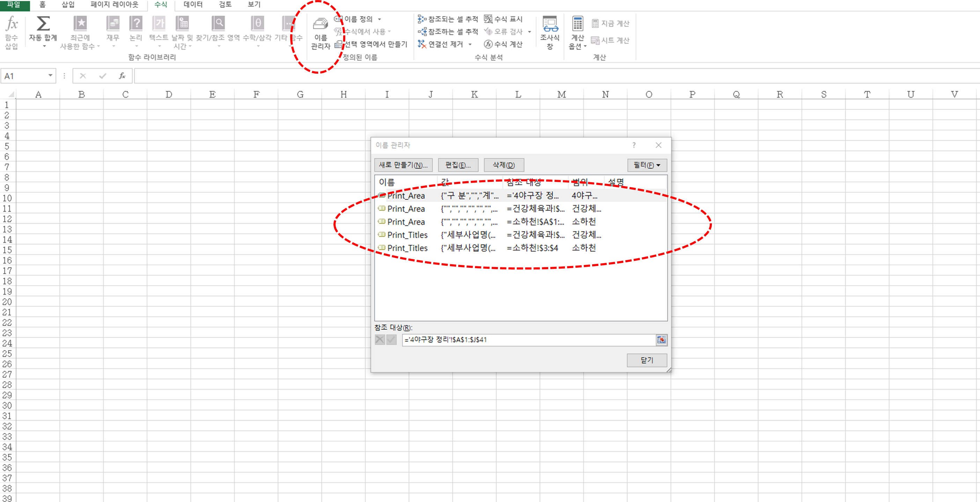This screenshot has width=980, height=502.
Task: Open the Watch Window (조사식 창) icon
Action: pos(550,24)
